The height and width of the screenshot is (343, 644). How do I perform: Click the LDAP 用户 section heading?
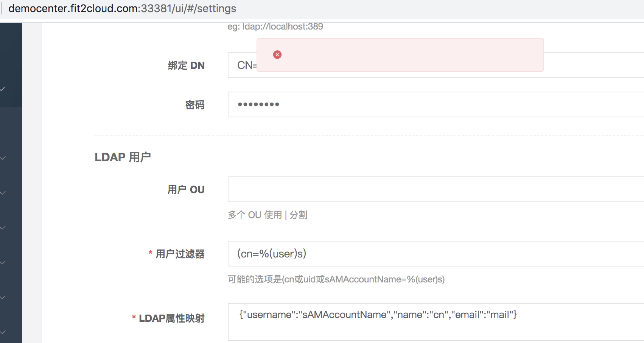point(123,157)
